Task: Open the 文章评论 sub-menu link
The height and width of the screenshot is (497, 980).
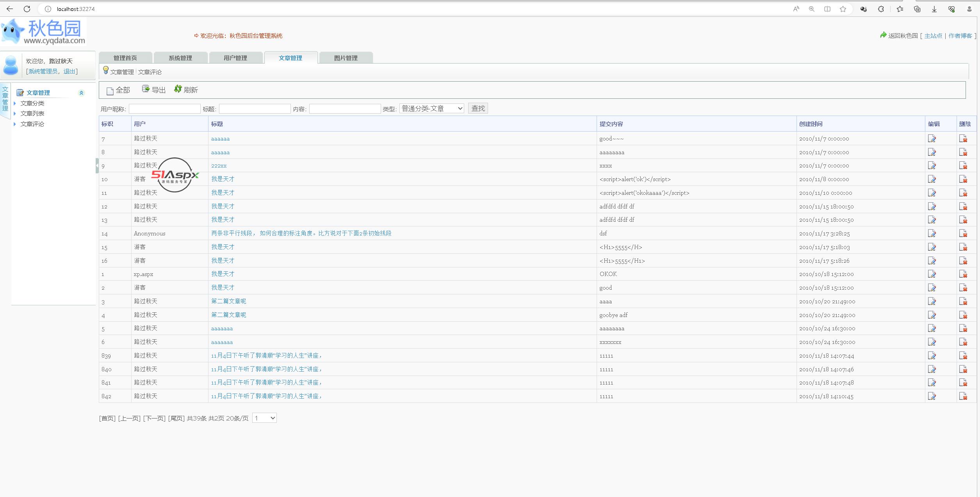Action: 150,72
